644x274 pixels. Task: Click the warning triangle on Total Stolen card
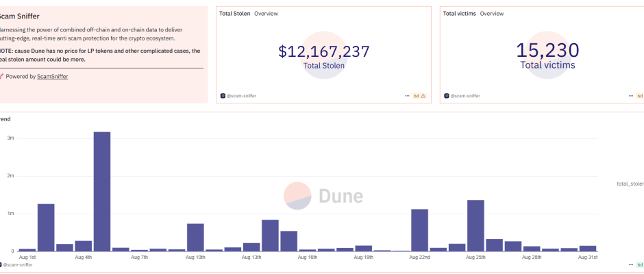(x=423, y=96)
